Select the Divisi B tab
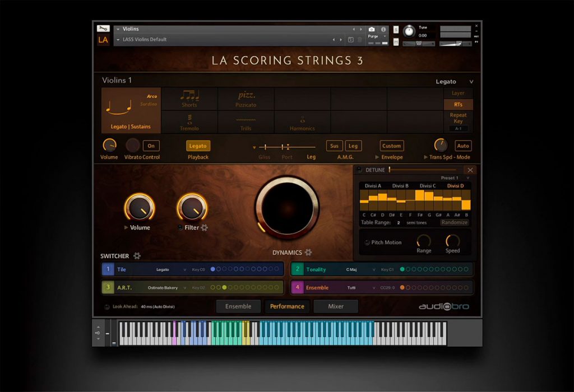Viewport: 574px width, 392px height. click(400, 186)
